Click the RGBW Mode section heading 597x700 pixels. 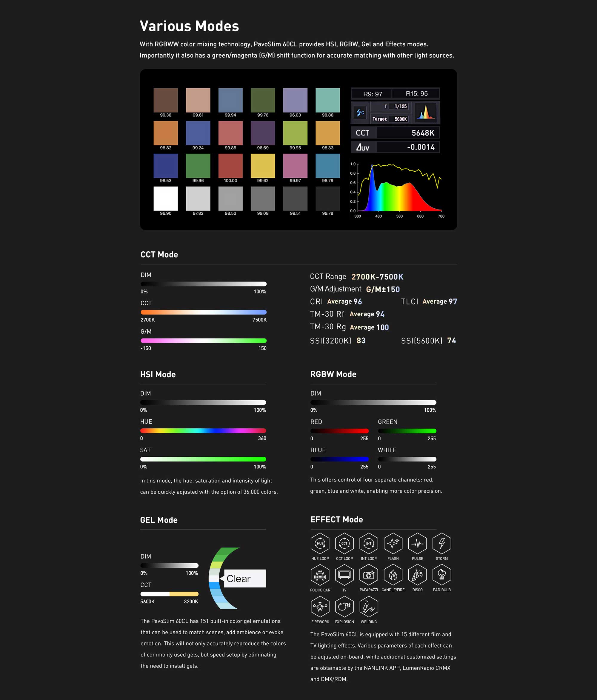pyautogui.click(x=333, y=374)
